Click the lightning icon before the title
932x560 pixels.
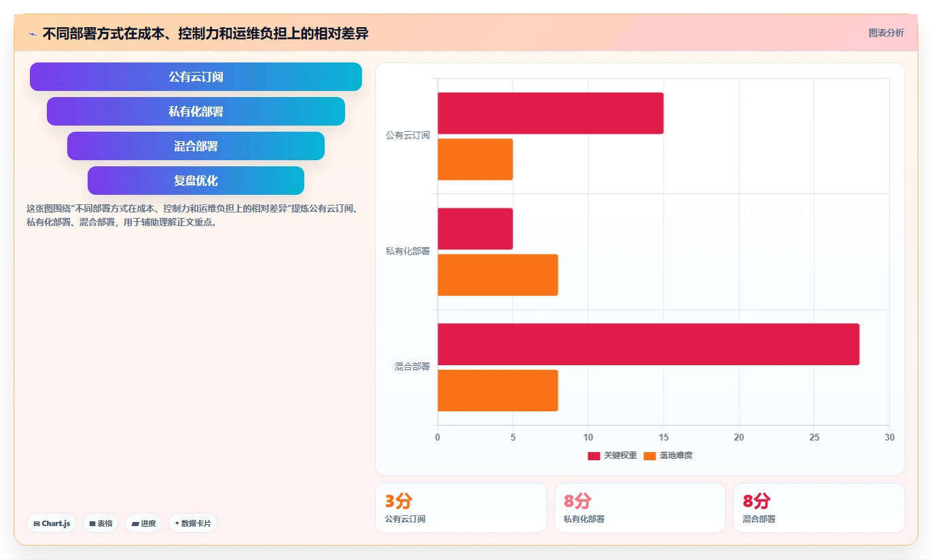pos(32,33)
